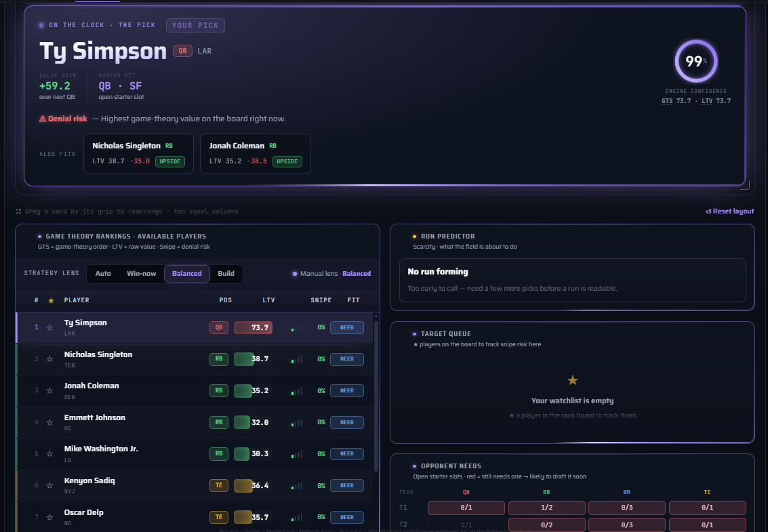Click the rankings list scrollbar
Viewport: 768px width, 532px height.
(x=376, y=396)
